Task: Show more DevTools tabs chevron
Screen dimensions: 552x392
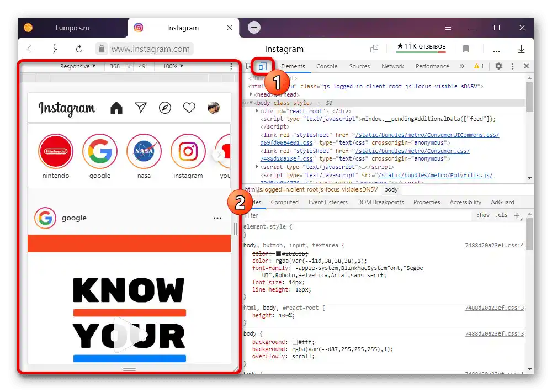Action: click(462, 66)
